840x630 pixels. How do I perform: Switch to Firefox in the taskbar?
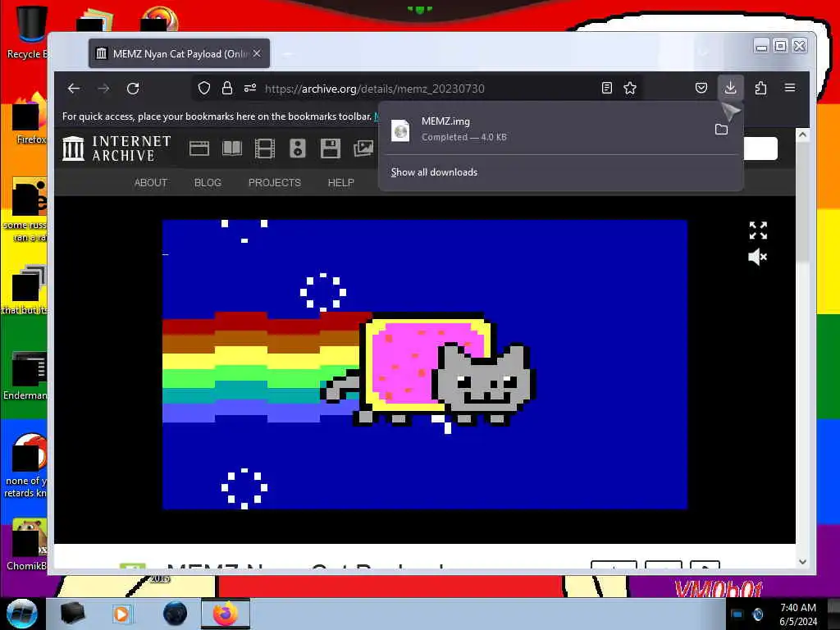coord(226,614)
